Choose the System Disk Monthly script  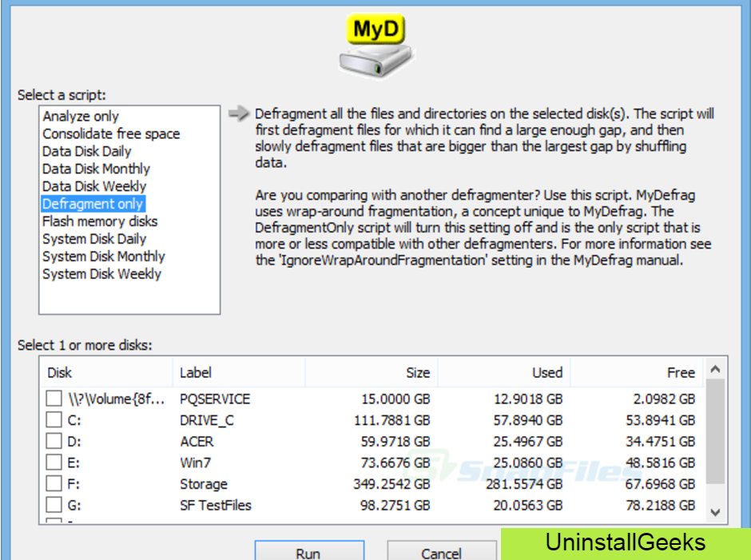(x=104, y=256)
